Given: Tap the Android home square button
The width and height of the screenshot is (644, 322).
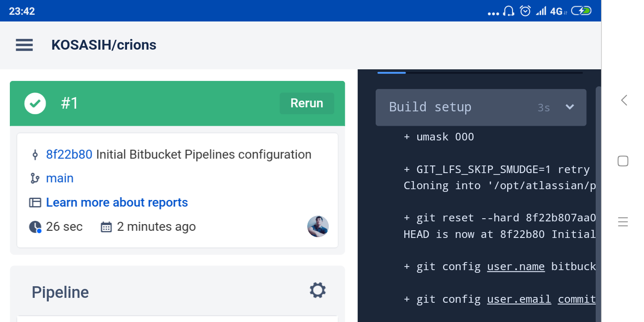Looking at the screenshot, I should pyautogui.click(x=623, y=161).
